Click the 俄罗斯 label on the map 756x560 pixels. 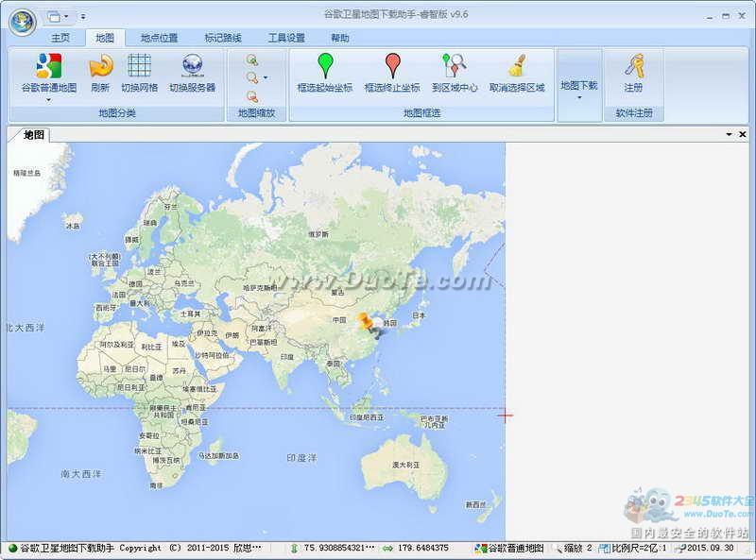(318, 234)
